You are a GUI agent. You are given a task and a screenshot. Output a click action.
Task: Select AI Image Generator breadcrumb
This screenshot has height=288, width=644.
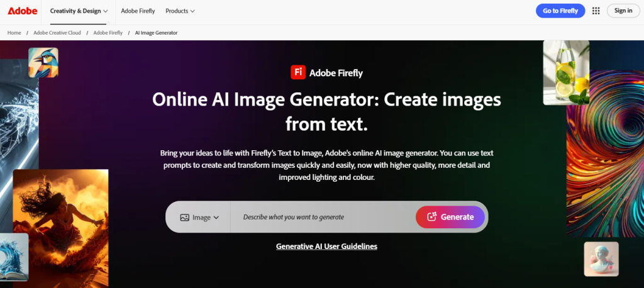click(x=156, y=33)
